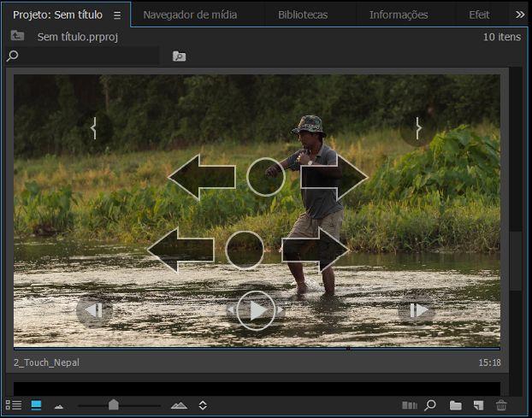The width and height of the screenshot is (532, 418).
Task: Expand the hidden panel tabs overflow chevron
Action: [x=520, y=15]
